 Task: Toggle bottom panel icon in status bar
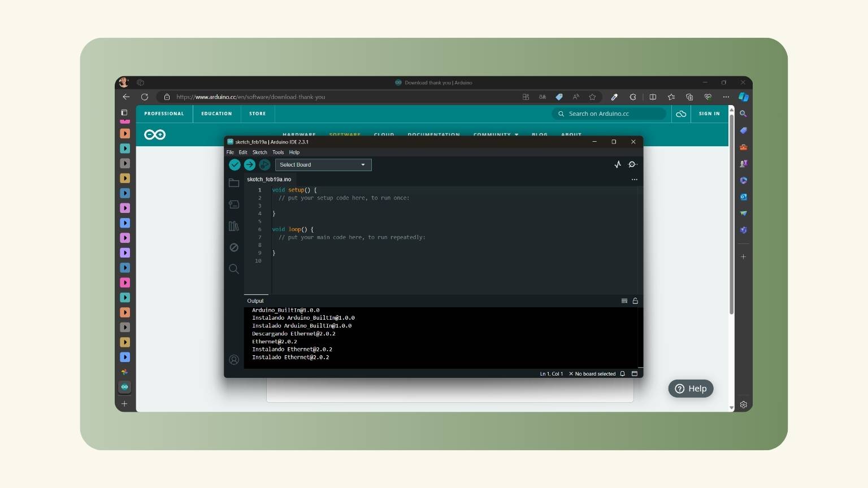(x=635, y=374)
